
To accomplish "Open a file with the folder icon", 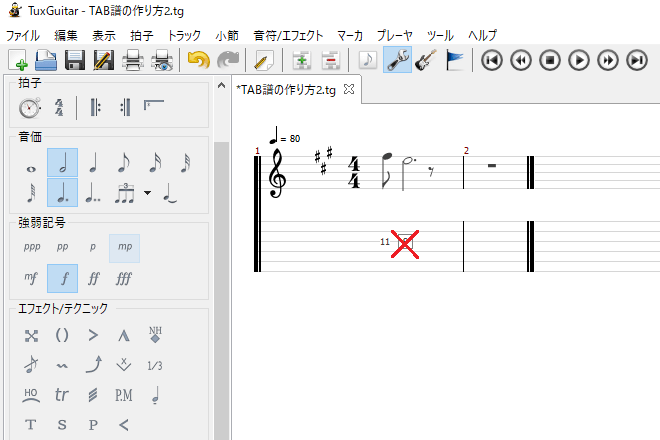I will [46, 60].
